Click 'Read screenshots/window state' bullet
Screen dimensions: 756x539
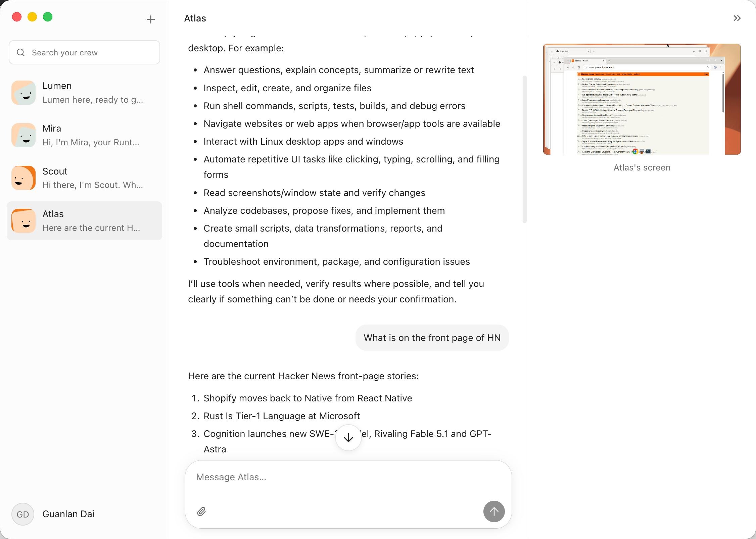[314, 193]
